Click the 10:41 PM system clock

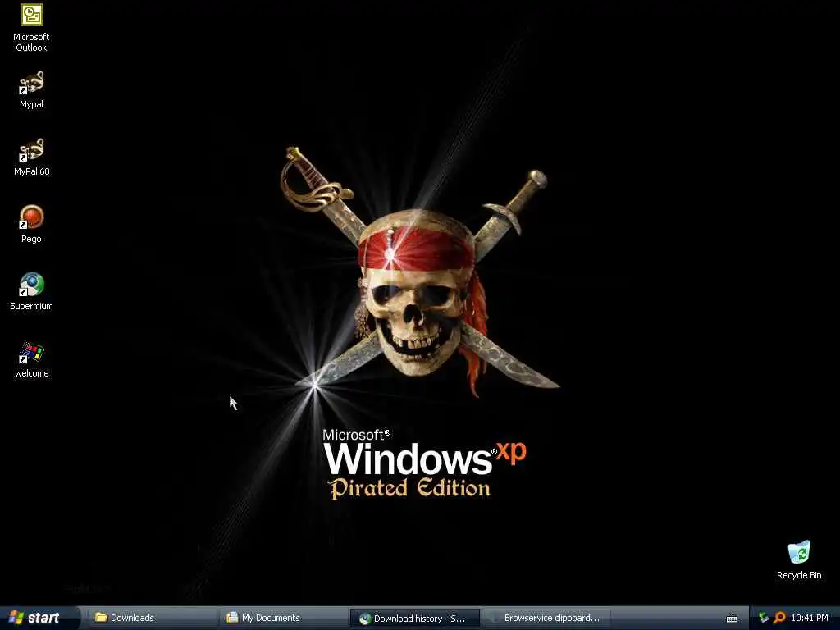[810, 618]
